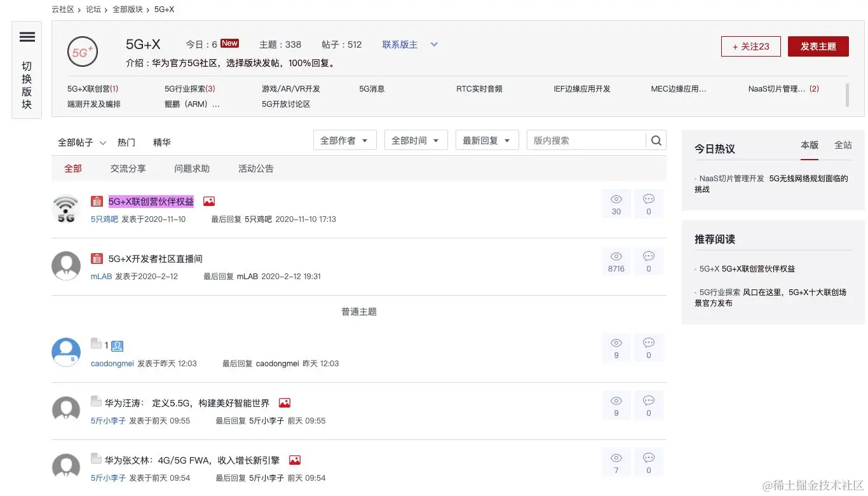868x496 pixels.
Task: Open author link caodongmei
Action: 112,364
